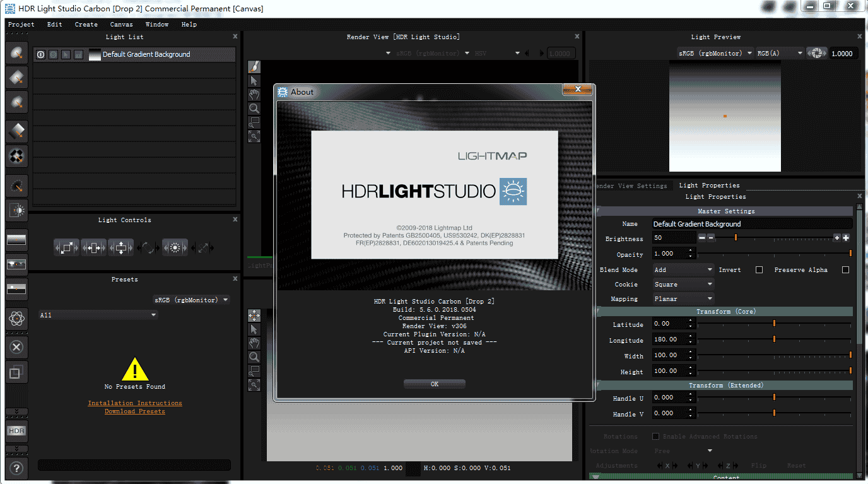Viewport: 868px width, 484px height.
Task: Switch to the Render View Settings tab
Action: (x=631, y=186)
